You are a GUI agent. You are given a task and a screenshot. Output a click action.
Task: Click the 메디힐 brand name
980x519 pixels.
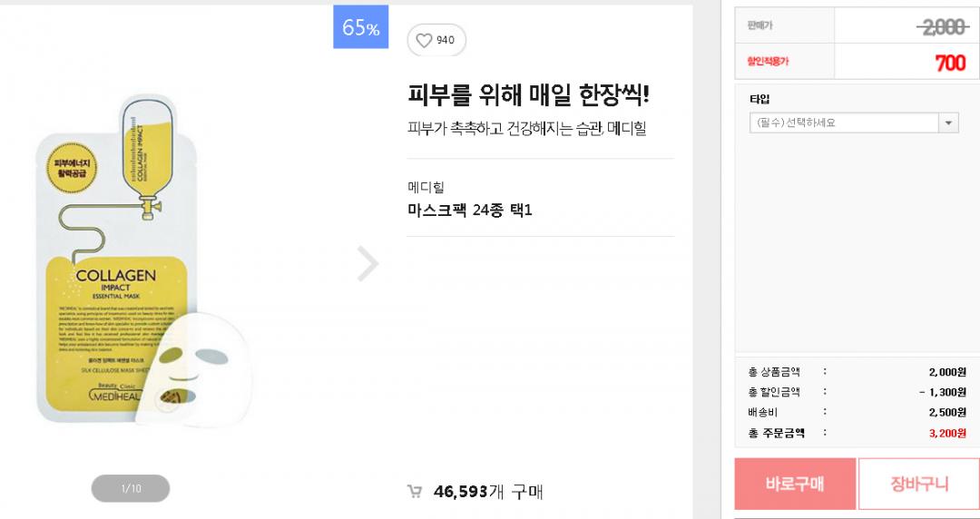426,187
